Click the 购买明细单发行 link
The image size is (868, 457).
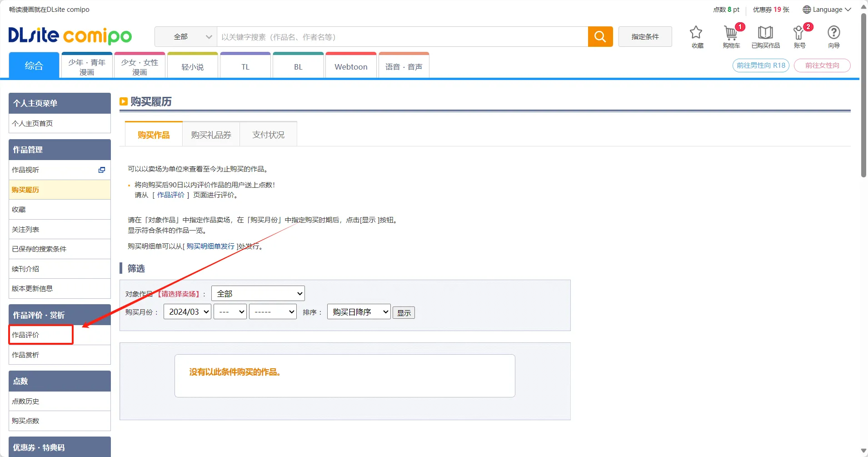[x=210, y=246]
